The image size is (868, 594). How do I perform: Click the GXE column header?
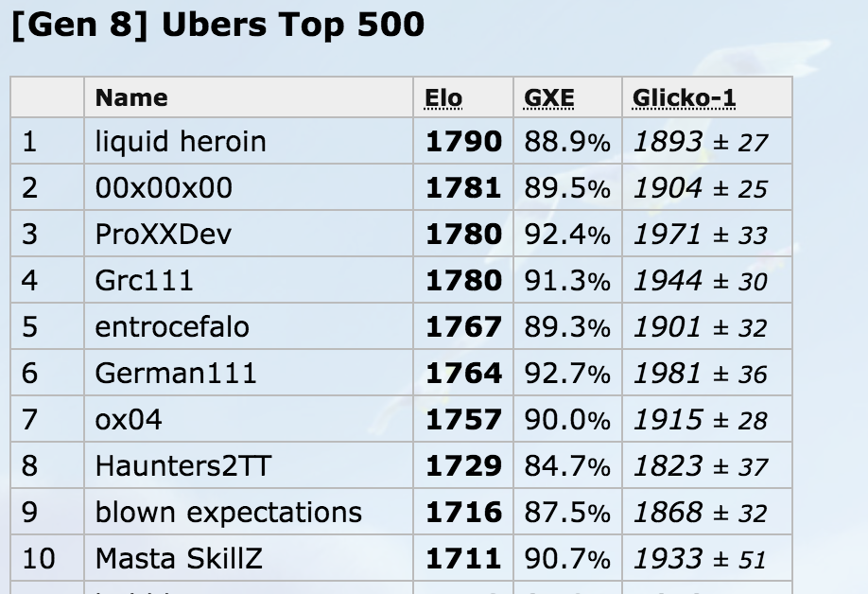tap(548, 98)
